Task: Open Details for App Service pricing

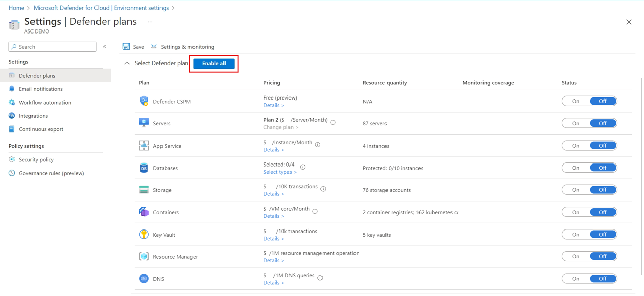Action: click(274, 150)
